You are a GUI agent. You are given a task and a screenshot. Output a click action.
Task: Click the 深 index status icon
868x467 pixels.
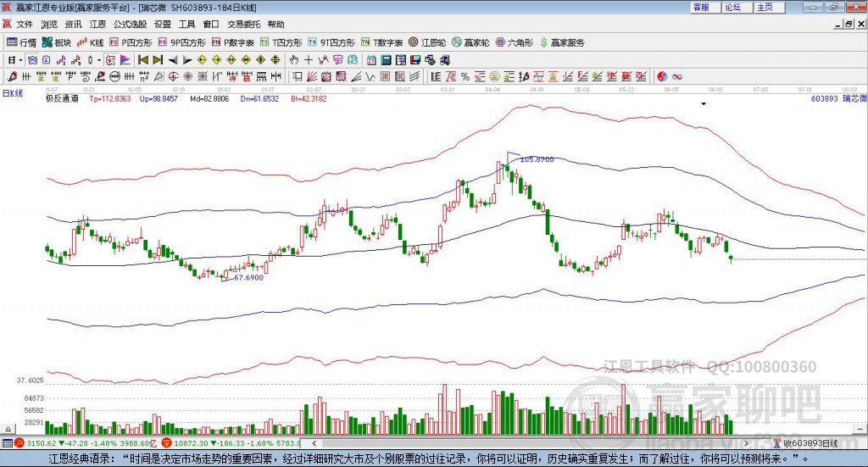click(167, 443)
